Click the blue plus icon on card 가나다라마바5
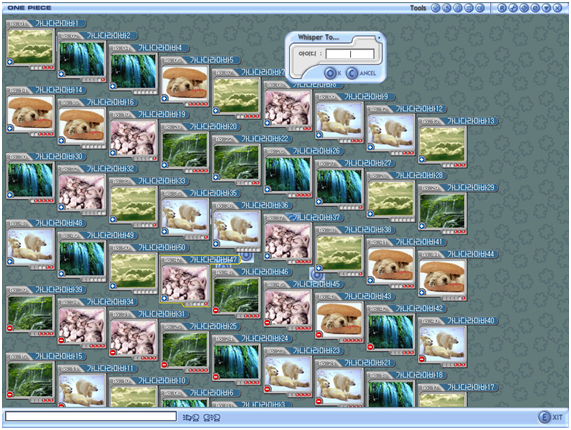The height and width of the screenshot is (430, 571). [x=165, y=98]
